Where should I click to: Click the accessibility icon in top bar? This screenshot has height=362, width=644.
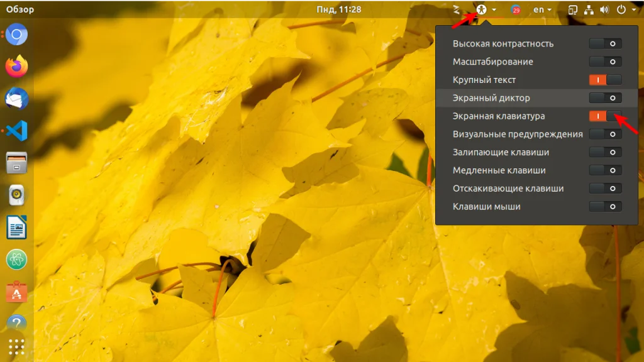481,9
